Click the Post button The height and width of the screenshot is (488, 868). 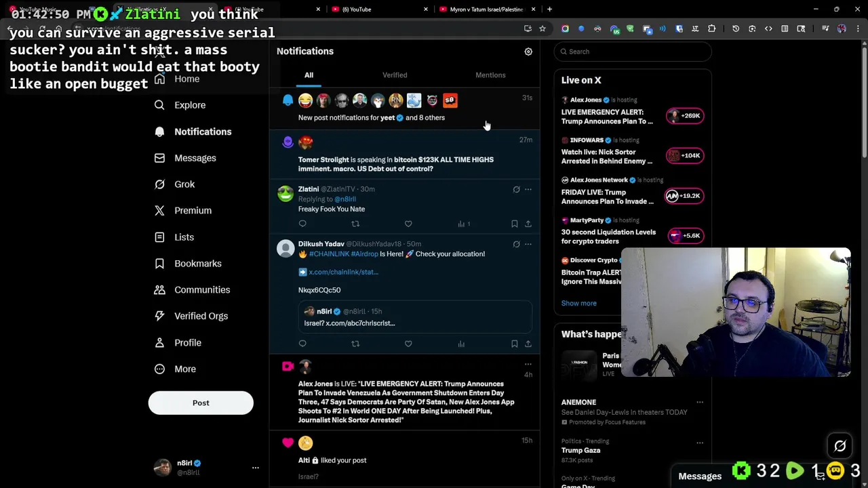click(201, 403)
